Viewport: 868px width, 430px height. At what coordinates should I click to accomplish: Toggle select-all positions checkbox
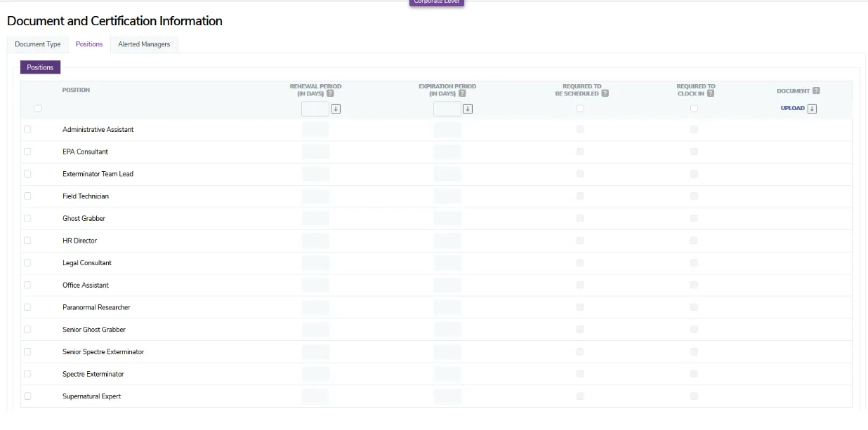pos(38,109)
